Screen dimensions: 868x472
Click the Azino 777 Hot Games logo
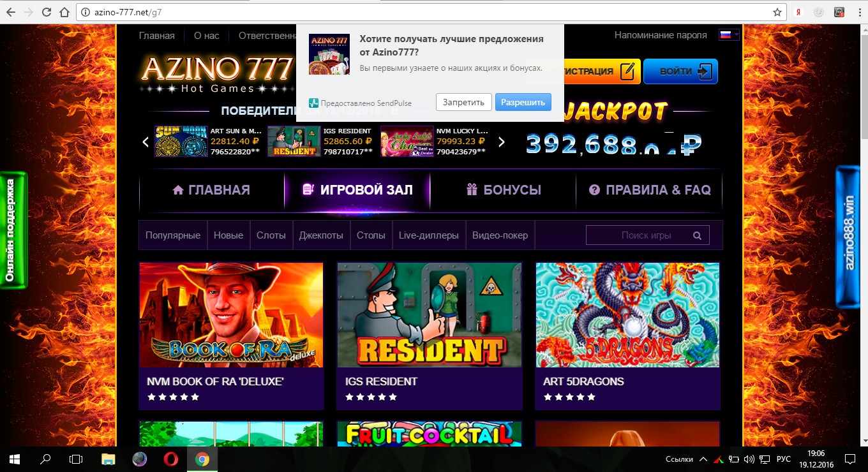coord(216,74)
